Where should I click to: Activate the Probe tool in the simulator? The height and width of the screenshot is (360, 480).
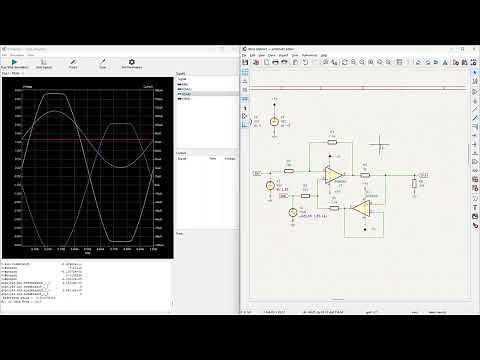point(73,63)
